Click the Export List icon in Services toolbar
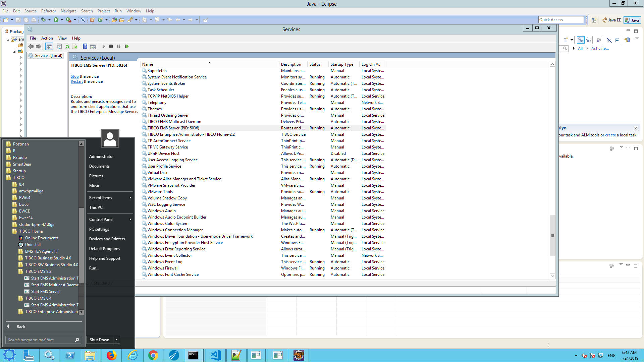The height and width of the screenshot is (362, 644). (75, 47)
